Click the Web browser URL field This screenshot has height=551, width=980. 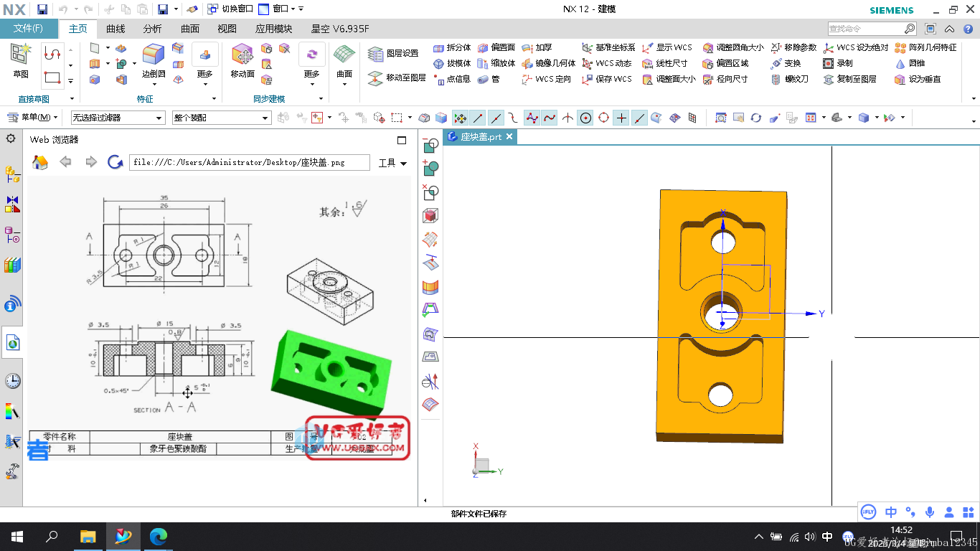click(x=249, y=163)
